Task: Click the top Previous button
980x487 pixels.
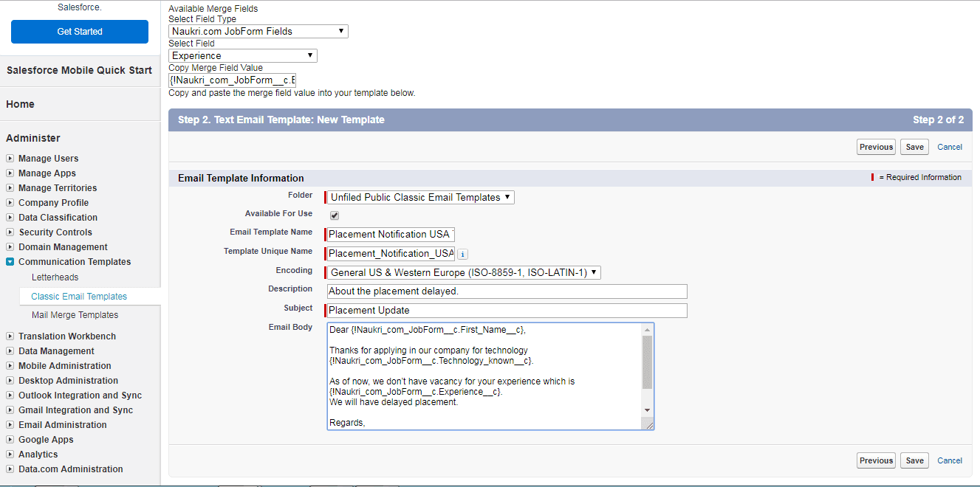Action: click(876, 147)
